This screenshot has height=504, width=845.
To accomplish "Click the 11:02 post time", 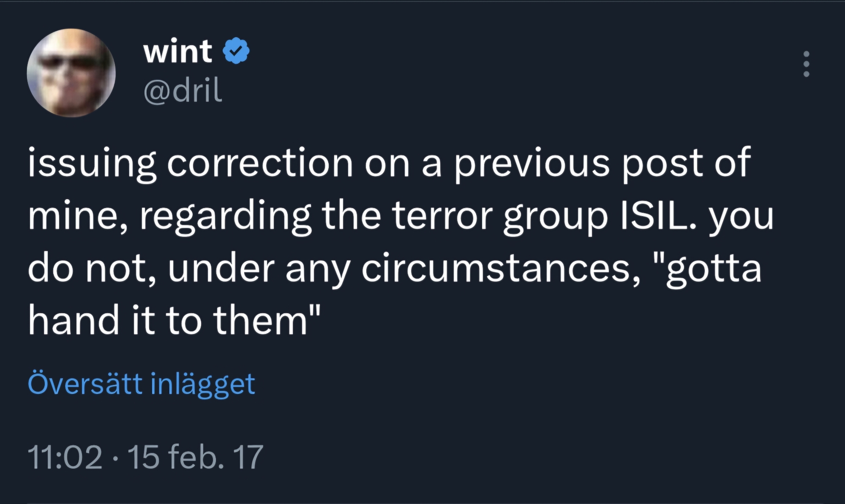I will pos(65,457).
